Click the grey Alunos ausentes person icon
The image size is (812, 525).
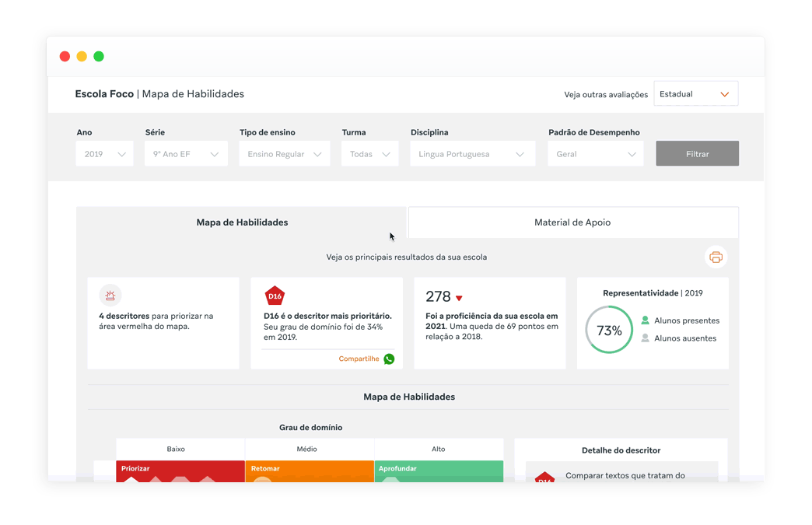(646, 338)
